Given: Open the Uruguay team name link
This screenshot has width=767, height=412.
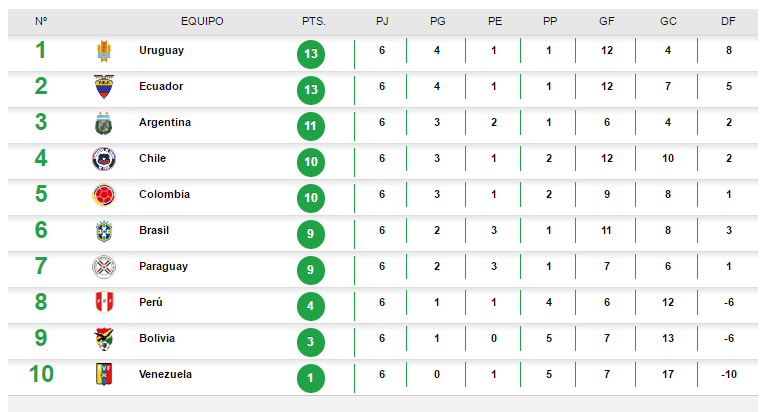Looking at the screenshot, I should pyautogui.click(x=162, y=50).
